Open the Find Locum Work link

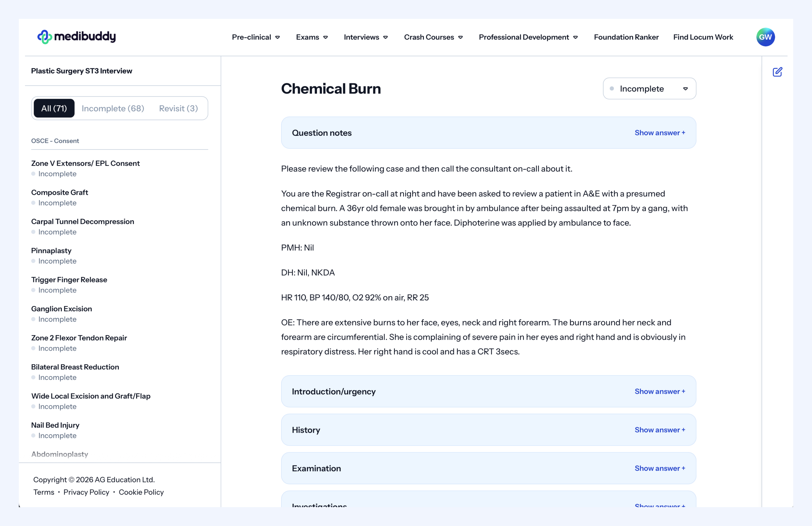(703, 37)
